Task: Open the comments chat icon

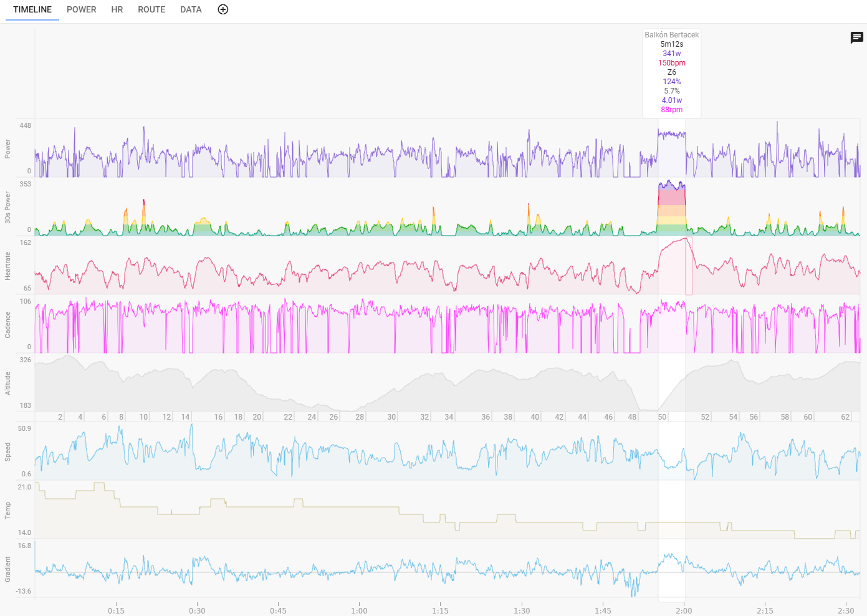Action: click(857, 38)
